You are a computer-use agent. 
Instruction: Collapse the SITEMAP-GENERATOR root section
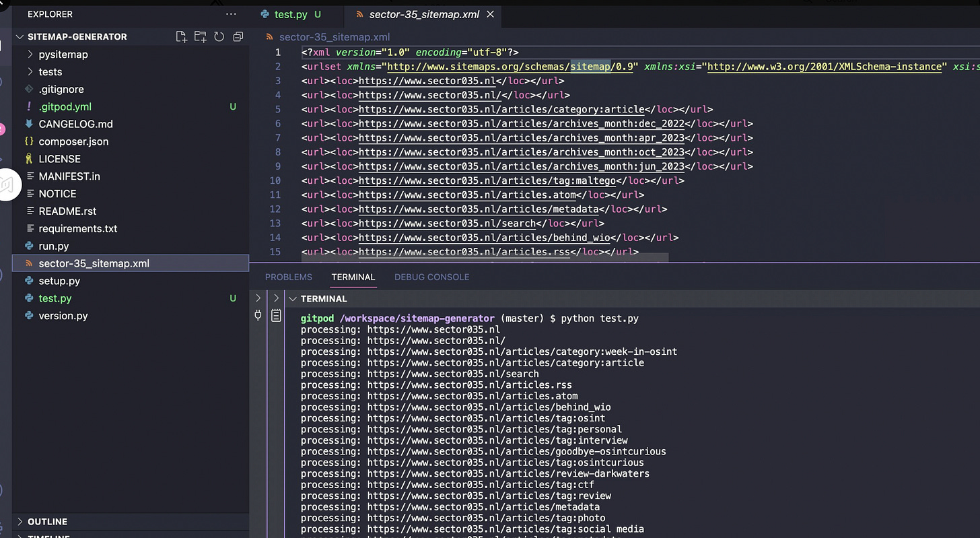coord(77,37)
